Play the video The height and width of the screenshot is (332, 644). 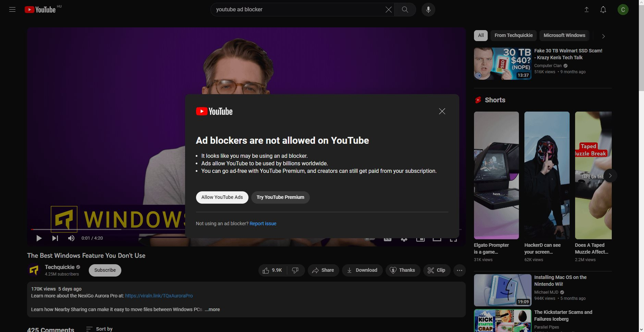click(39, 238)
